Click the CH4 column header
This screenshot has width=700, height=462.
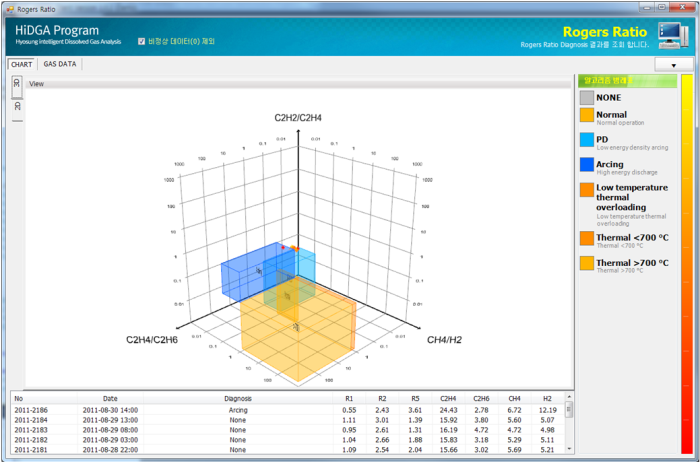tap(514, 399)
